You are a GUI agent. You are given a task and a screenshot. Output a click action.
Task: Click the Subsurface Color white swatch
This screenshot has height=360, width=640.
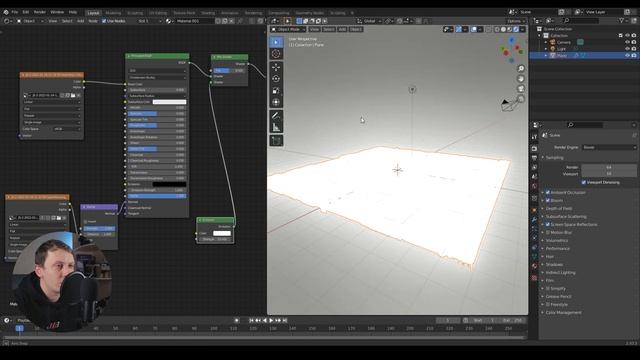point(169,102)
